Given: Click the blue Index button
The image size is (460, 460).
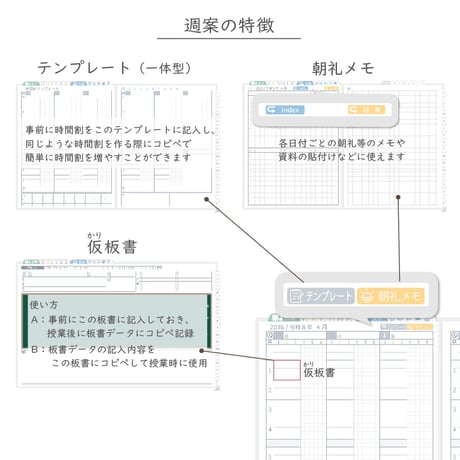Looking at the screenshot, I should (285, 110).
